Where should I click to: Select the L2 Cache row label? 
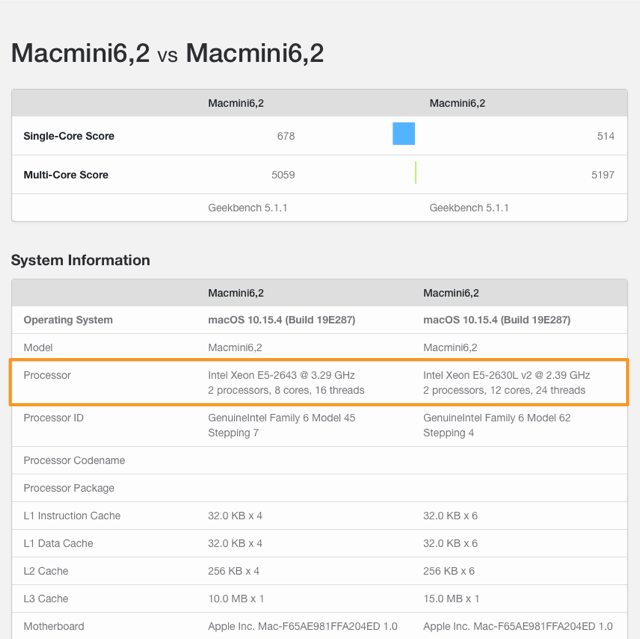click(x=46, y=571)
